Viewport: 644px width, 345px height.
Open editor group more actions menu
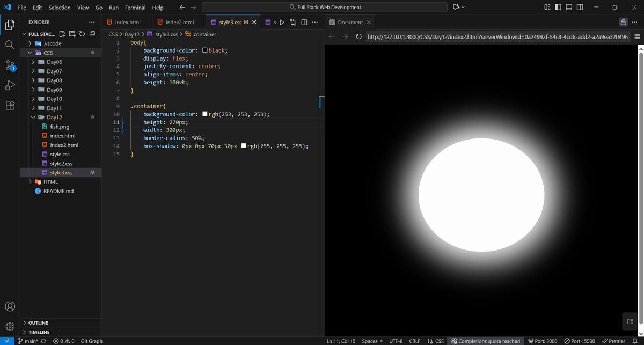click(x=315, y=23)
